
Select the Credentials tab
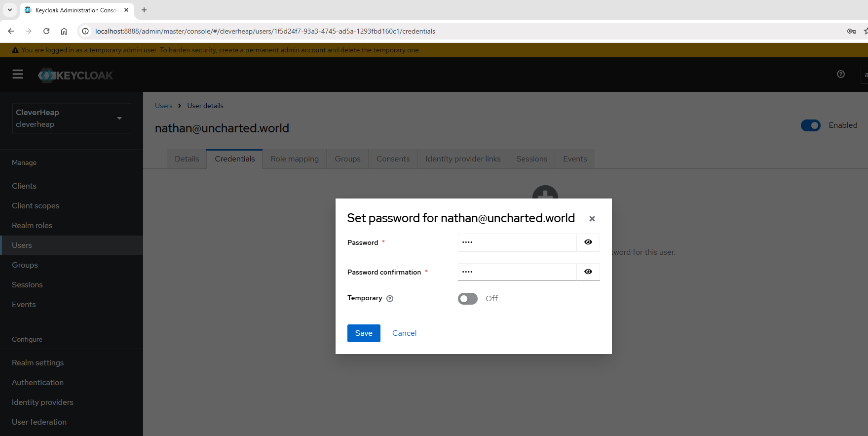pos(235,159)
